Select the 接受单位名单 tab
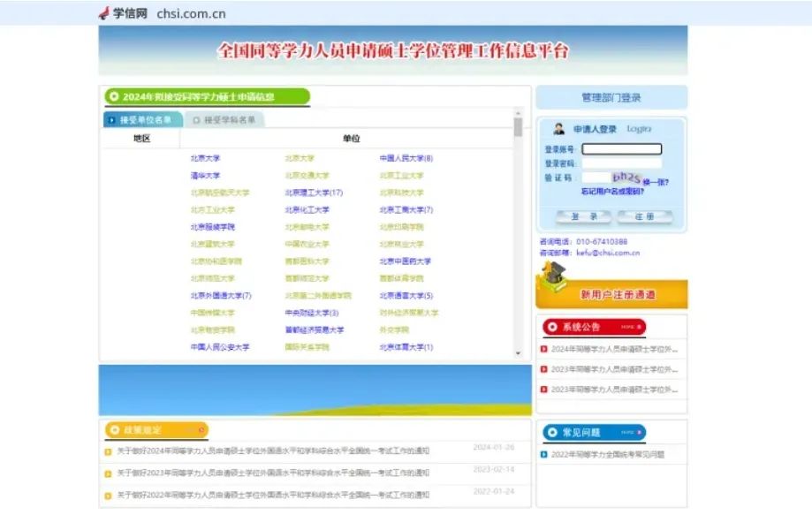Image resolution: width=812 pixels, height=530 pixels. (x=141, y=121)
